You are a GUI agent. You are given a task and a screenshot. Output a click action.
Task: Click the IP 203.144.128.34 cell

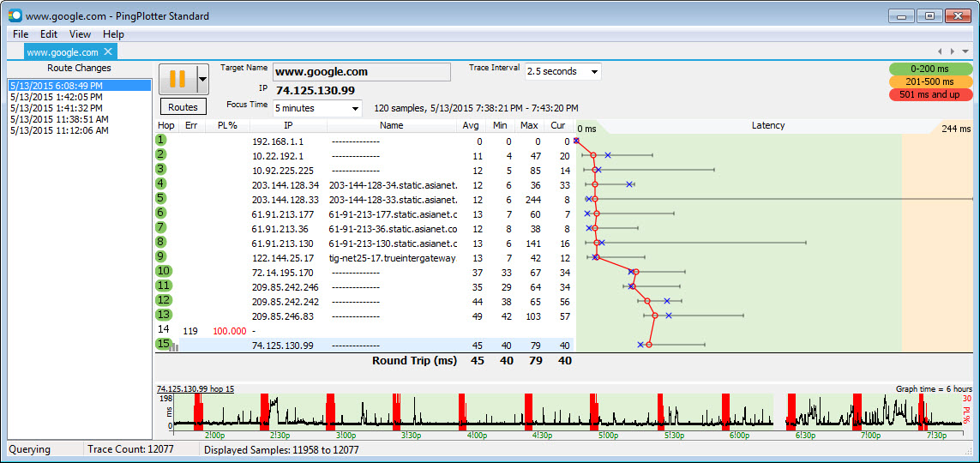(x=285, y=185)
